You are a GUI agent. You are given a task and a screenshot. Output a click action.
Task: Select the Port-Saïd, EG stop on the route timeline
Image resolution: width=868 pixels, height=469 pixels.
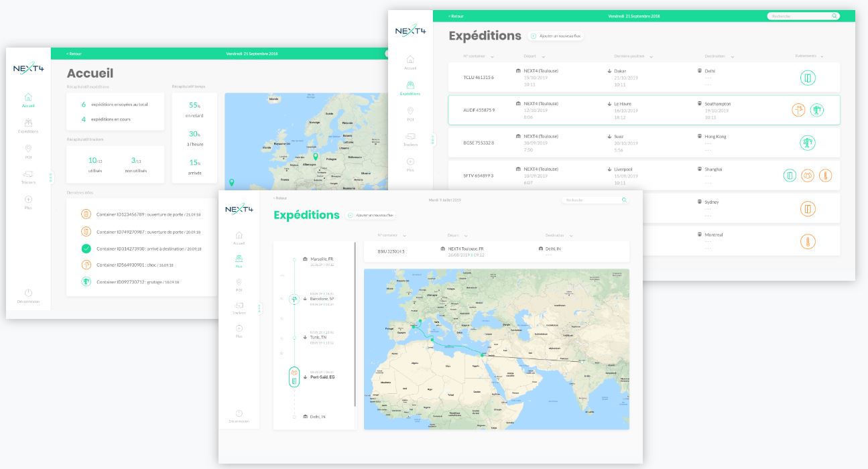point(321,377)
